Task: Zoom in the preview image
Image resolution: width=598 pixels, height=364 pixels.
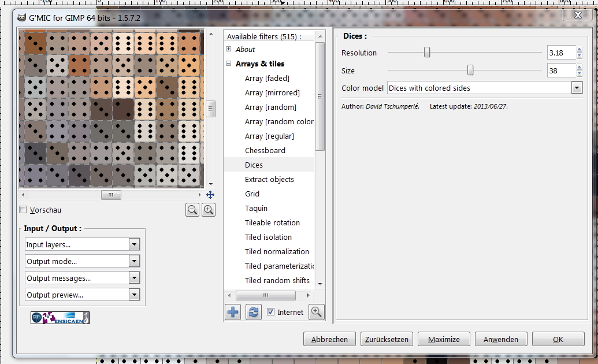Action: pyautogui.click(x=209, y=210)
